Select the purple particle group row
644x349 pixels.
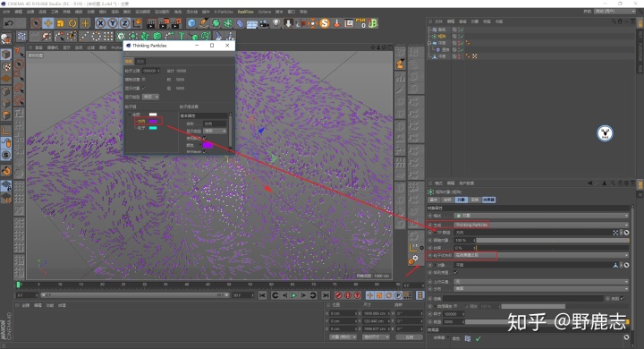pyautogui.click(x=148, y=121)
